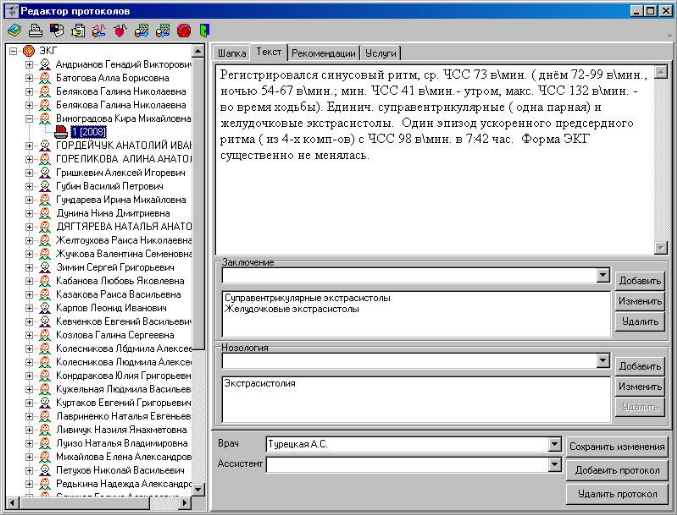This screenshot has width=677, height=515.
Task: Click the printer icon in toolbar
Action: pos(33,30)
